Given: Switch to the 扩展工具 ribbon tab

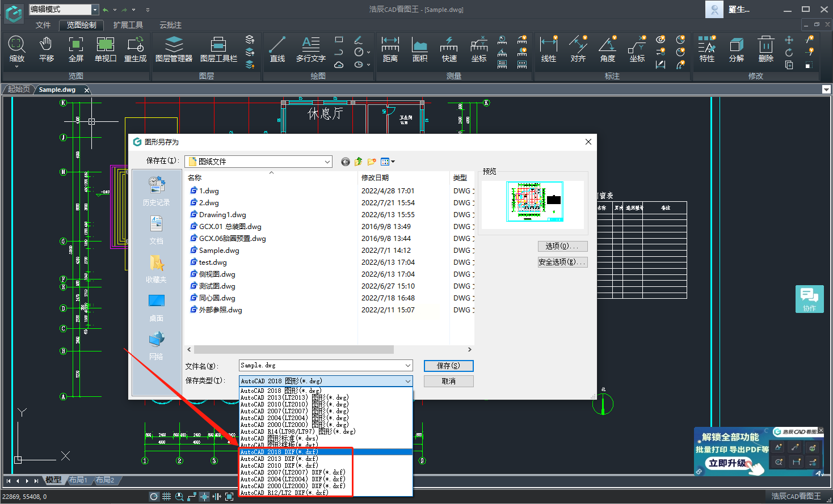Looking at the screenshot, I should (128, 25).
